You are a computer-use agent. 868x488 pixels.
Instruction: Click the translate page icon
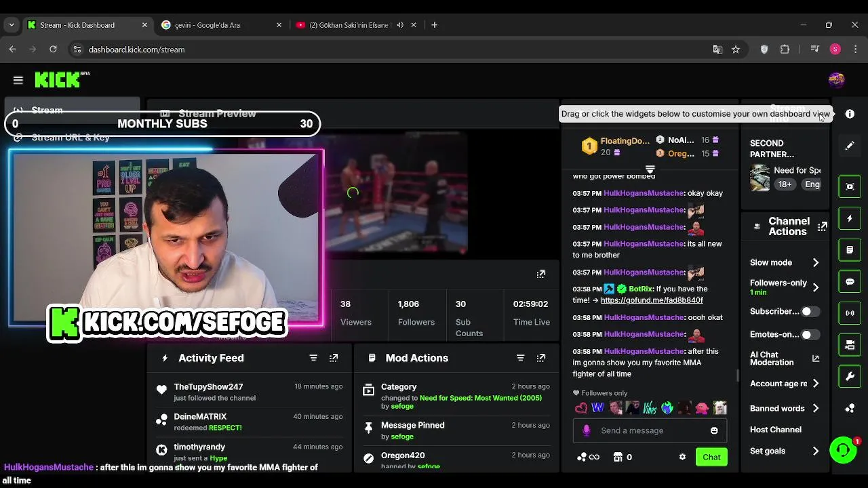tap(717, 49)
